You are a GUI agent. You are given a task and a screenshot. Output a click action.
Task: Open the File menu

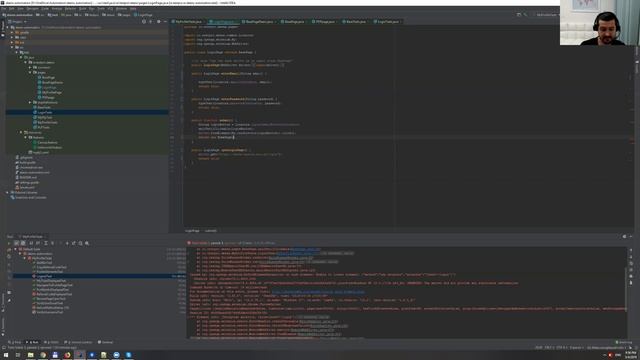pyautogui.click(x=4, y=9)
